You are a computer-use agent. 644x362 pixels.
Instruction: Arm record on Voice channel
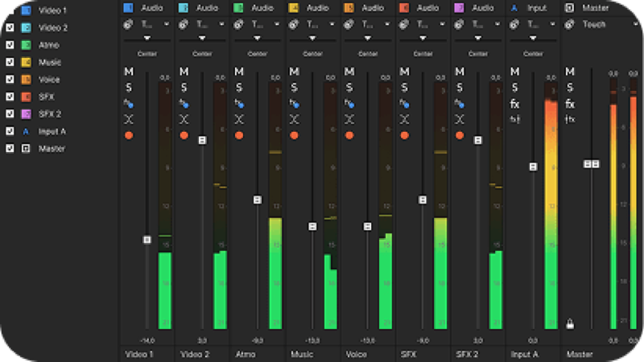point(349,135)
